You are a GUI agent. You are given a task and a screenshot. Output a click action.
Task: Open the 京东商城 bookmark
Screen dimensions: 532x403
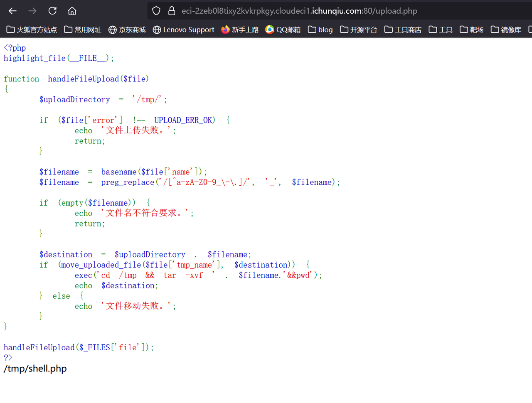pos(127,29)
